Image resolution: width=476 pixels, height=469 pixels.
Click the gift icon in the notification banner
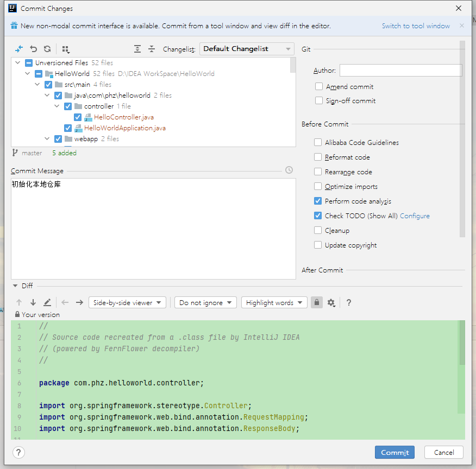(x=14, y=26)
